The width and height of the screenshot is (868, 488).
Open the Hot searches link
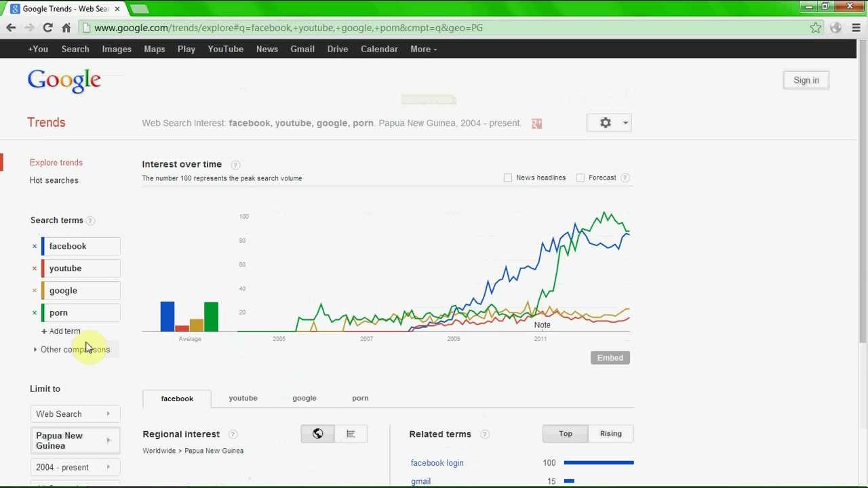click(54, 180)
